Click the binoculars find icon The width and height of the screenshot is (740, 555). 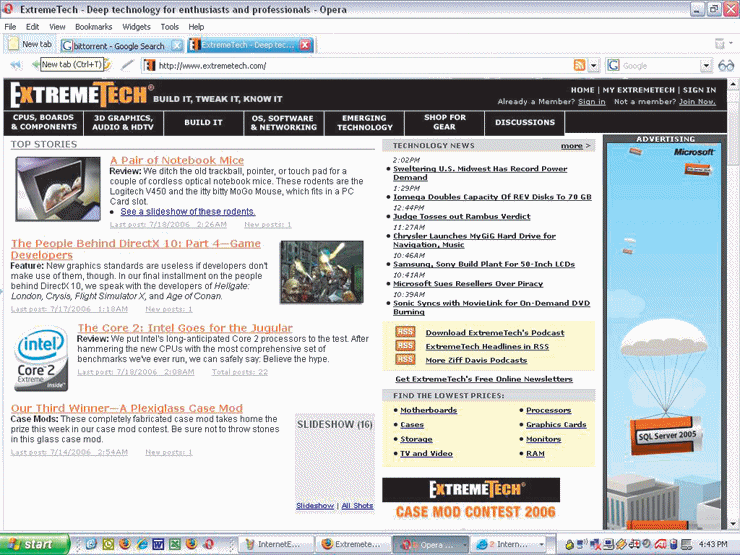pos(726,66)
